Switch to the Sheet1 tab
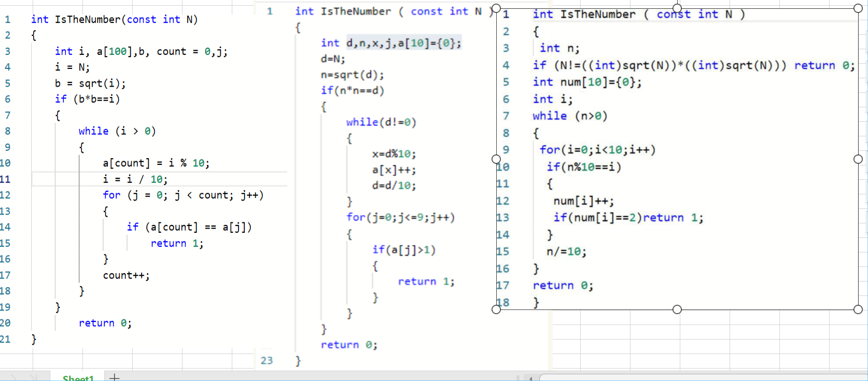Screen dimensions: 868x381 click(78, 378)
